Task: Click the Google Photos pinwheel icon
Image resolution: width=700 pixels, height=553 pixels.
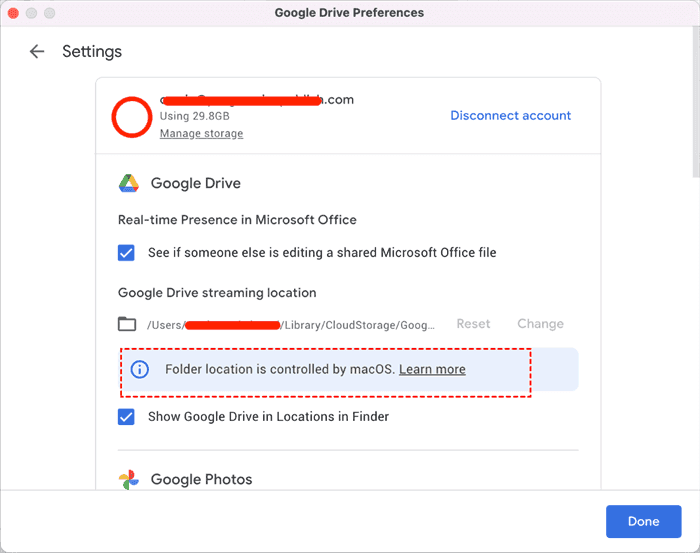Action: [x=129, y=480]
